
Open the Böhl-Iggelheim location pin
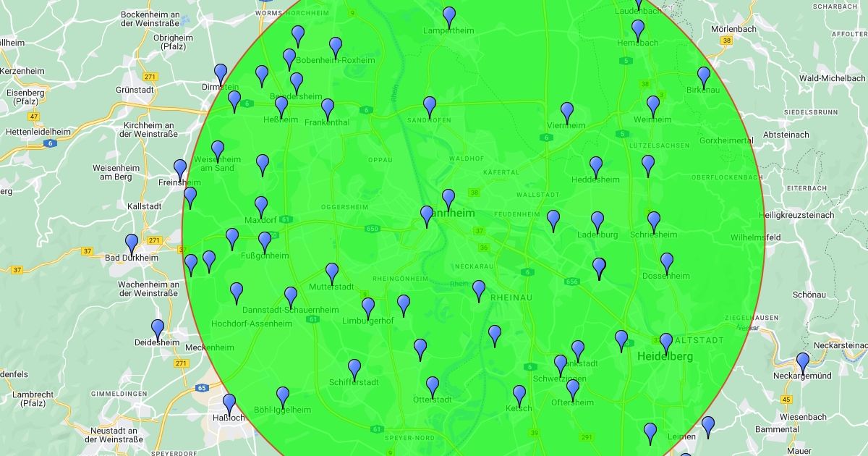[283, 397]
